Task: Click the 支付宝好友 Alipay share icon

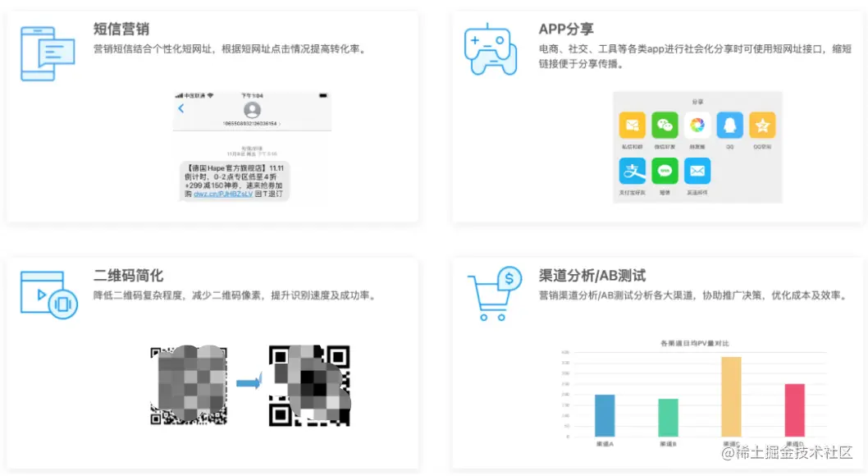Action: [x=633, y=171]
